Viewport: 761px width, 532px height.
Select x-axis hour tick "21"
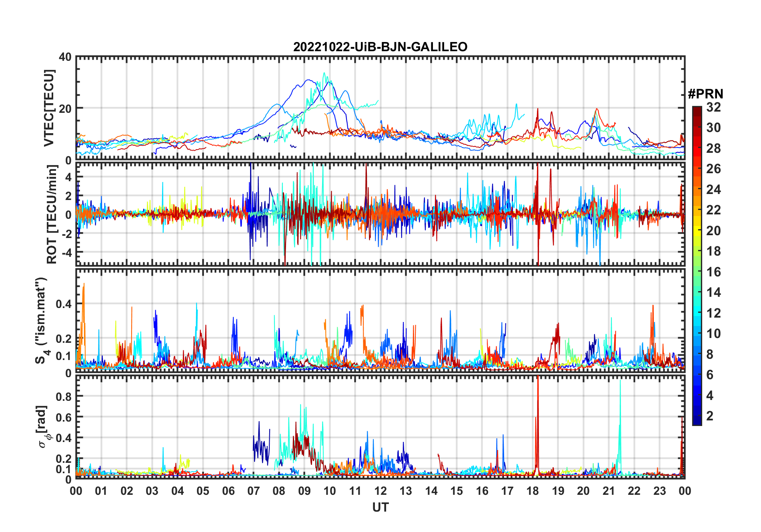point(609,491)
